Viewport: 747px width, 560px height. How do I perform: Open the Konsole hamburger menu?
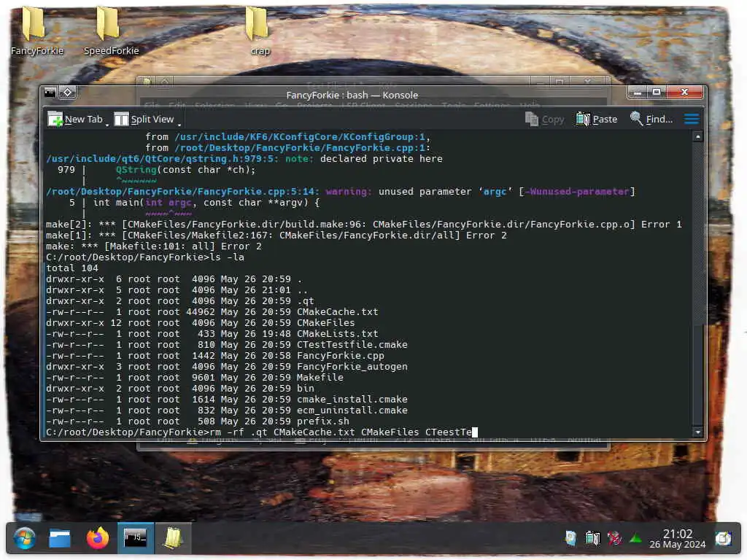(x=692, y=119)
